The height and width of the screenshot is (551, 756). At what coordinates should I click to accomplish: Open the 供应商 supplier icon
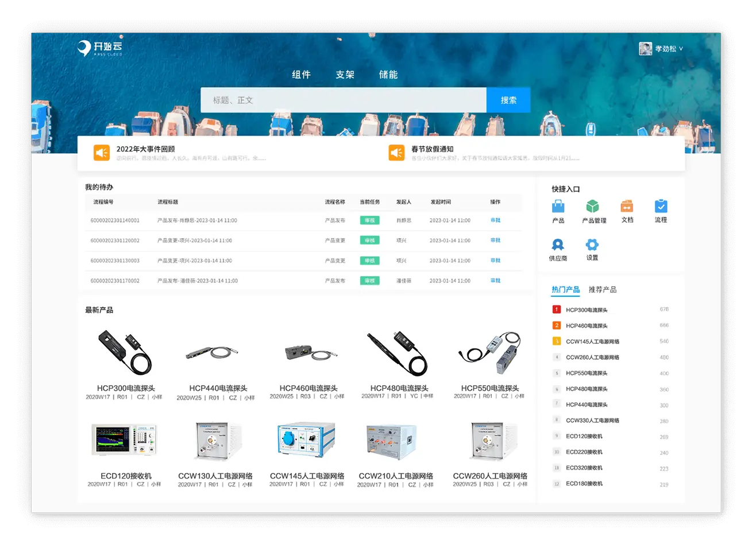(558, 245)
